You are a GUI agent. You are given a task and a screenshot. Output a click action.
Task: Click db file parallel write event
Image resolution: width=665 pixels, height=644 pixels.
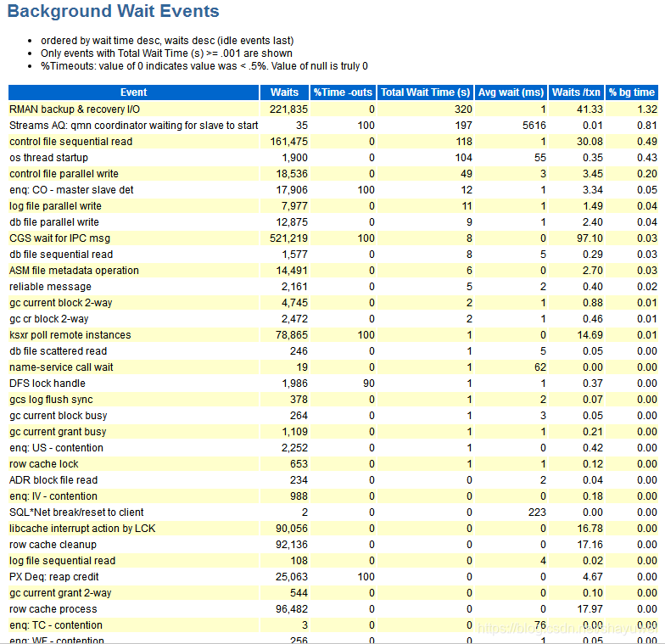[54, 222]
